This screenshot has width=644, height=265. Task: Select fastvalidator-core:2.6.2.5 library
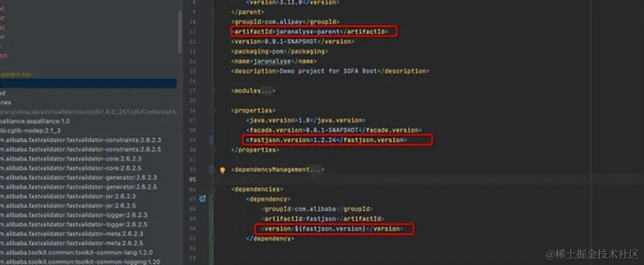[x=71, y=168]
